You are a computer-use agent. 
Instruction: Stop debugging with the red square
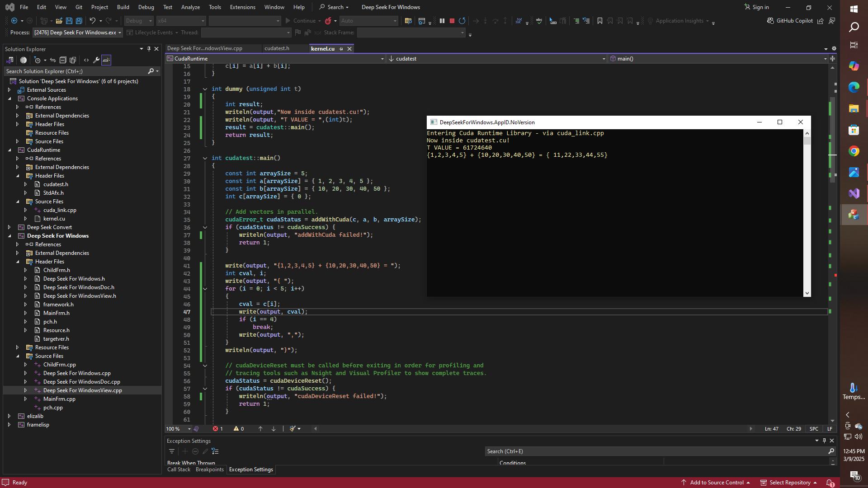[452, 21]
